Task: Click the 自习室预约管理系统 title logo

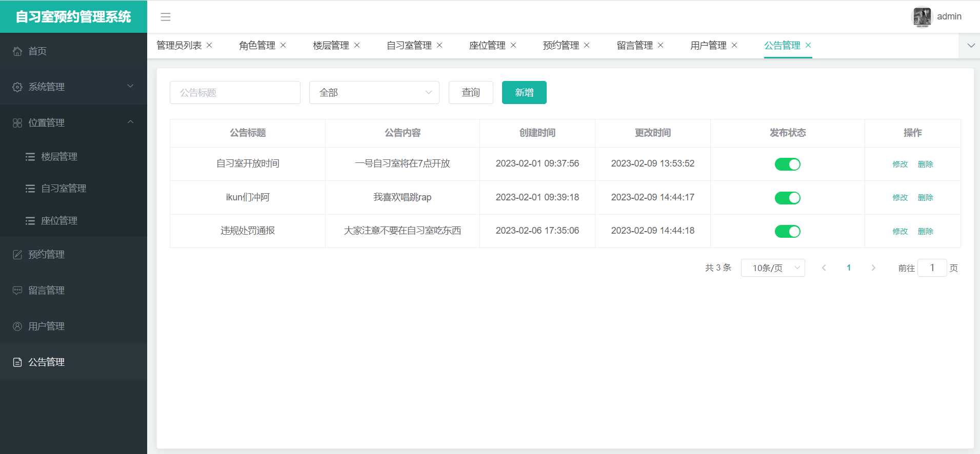Action: [x=73, y=17]
